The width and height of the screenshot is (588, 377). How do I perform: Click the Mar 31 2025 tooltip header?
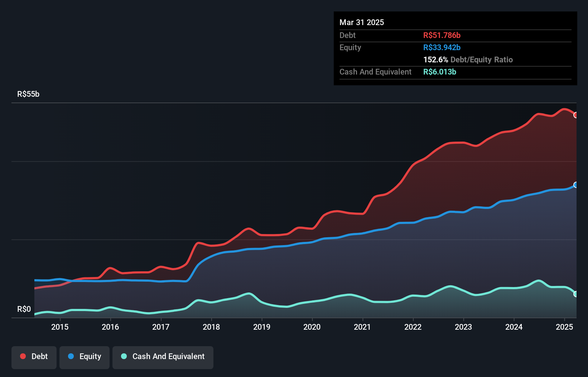(362, 22)
